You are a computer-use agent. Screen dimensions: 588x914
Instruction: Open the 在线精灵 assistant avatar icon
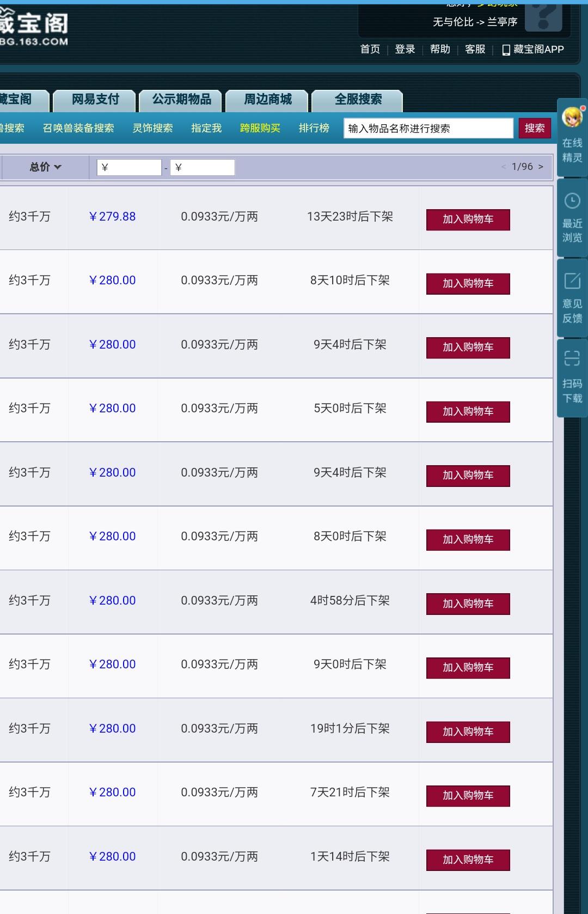(x=572, y=118)
